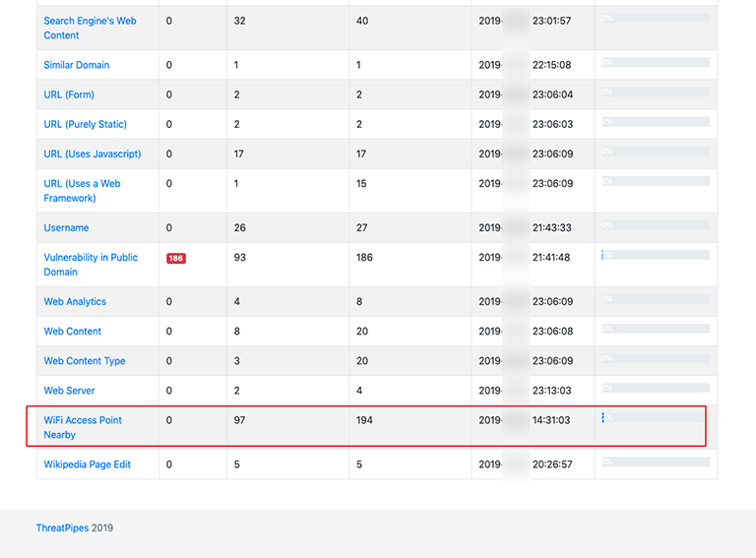Open the Web Server results
This screenshot has width=756, height=558.
point(69,390)
